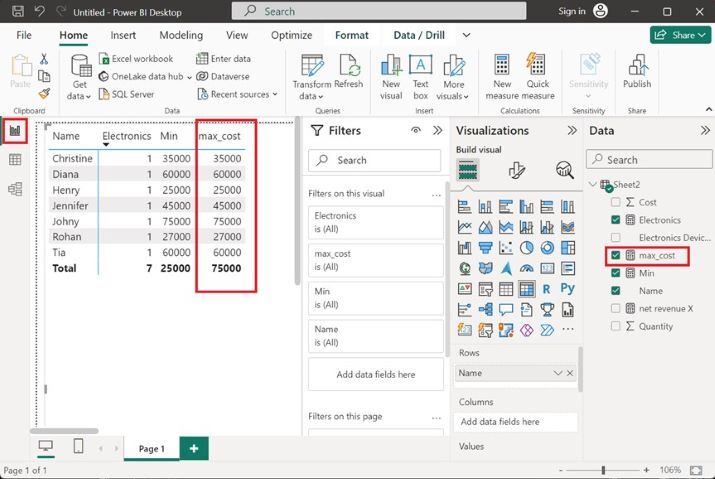Toggle Filters pane eye visibility icon
The image size is (715, 479).
415,130
